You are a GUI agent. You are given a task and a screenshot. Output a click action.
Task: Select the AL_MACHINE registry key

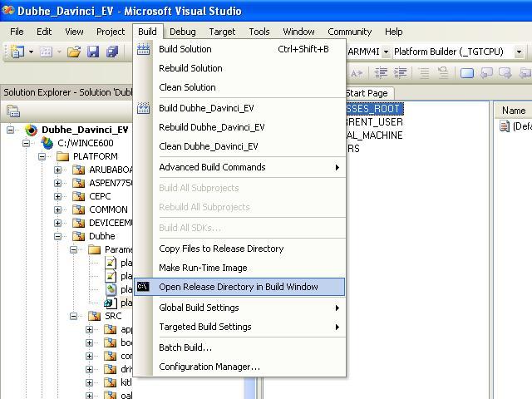pos(374,135)
